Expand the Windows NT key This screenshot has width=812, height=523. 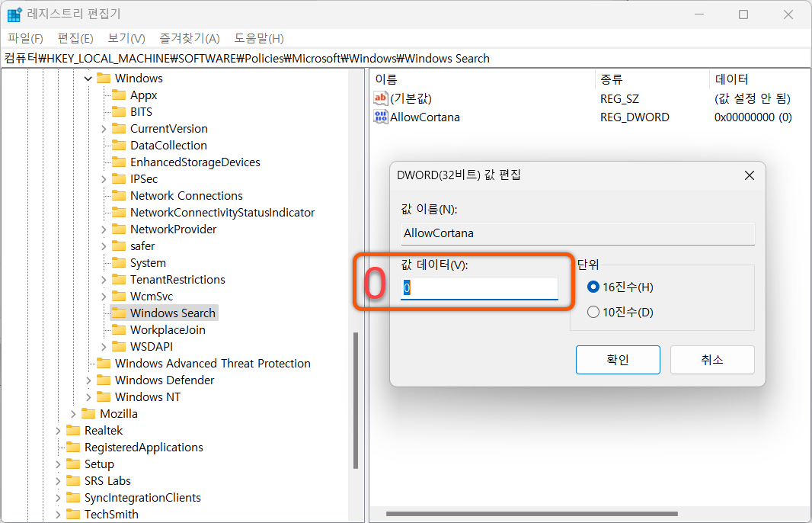pyautogui.click(x=88, y=397)
